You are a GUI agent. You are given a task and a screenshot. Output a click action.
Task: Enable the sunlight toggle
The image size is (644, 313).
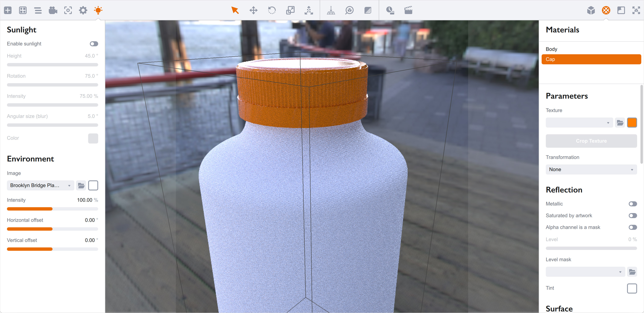coord(94,44)
